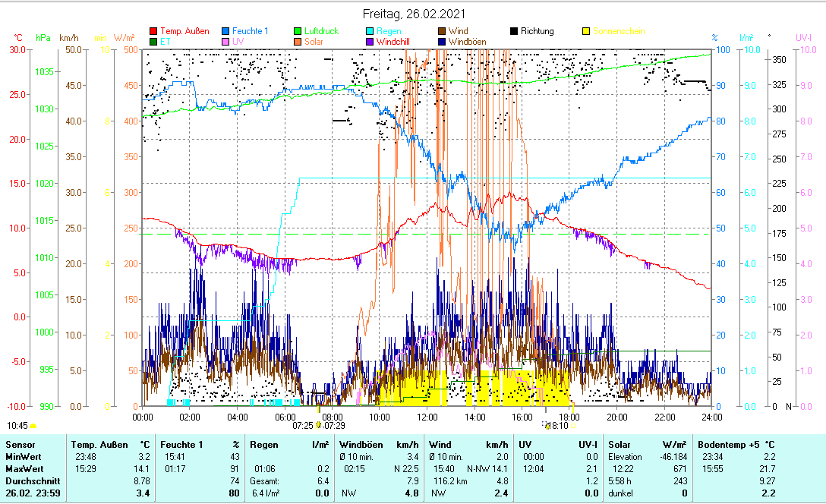Click the MaxWert row label
The width and height of the screenshot is (826, 504).
pyautogui.click(x=23, y=468)
